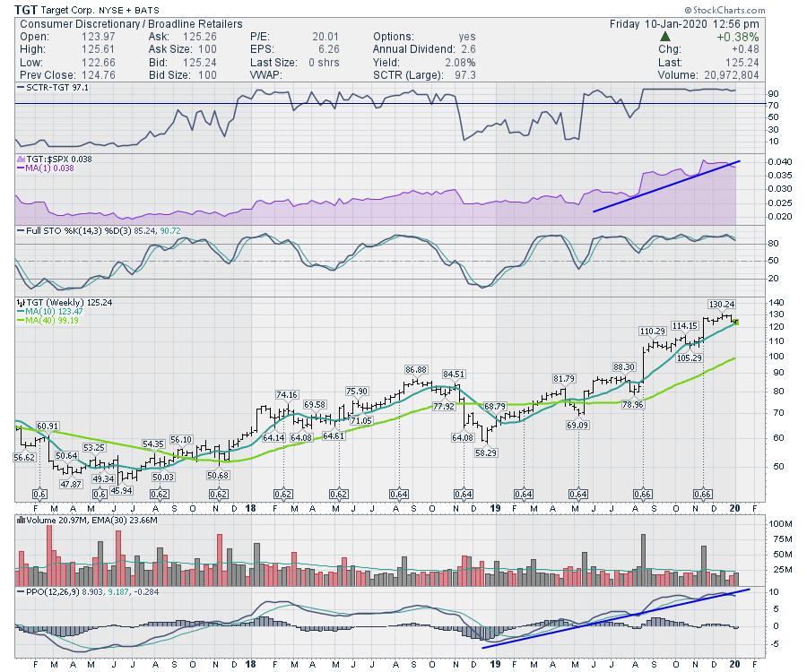
Task: Click the 74.16 price label
Action: click(x=287, y=395)
